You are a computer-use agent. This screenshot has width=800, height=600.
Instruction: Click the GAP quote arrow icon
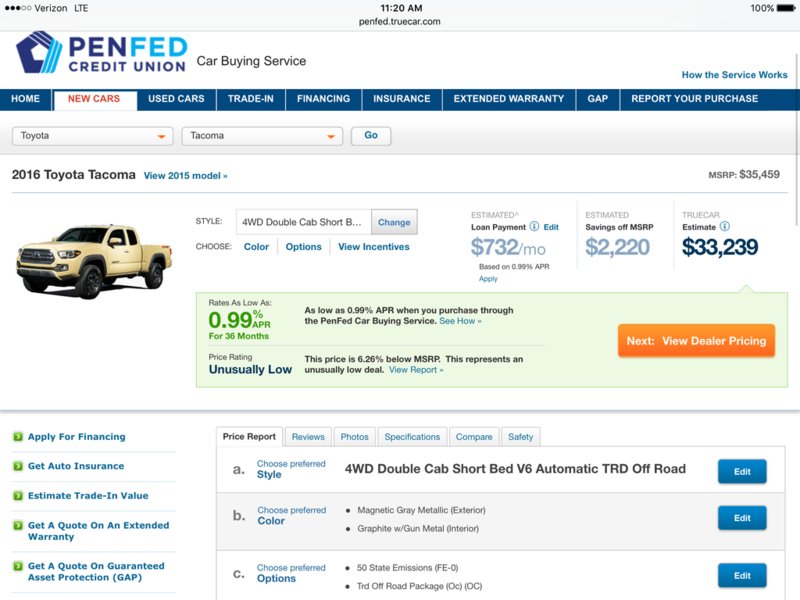click(18, 566)
